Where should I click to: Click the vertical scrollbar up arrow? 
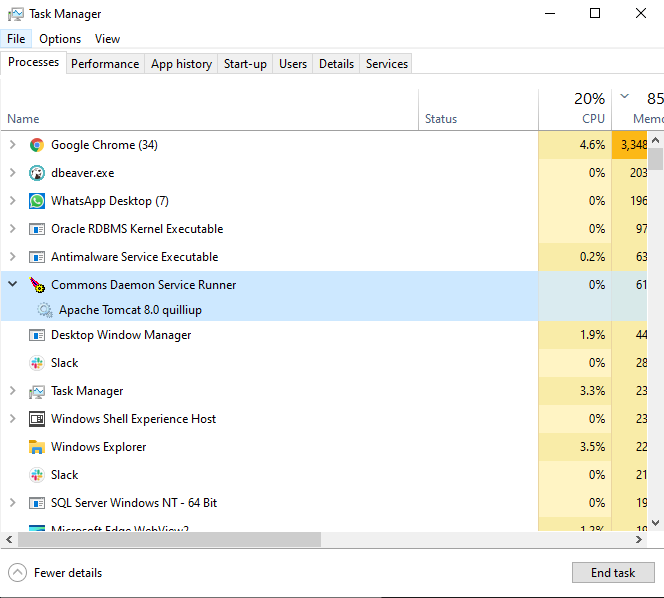point(656,139)
